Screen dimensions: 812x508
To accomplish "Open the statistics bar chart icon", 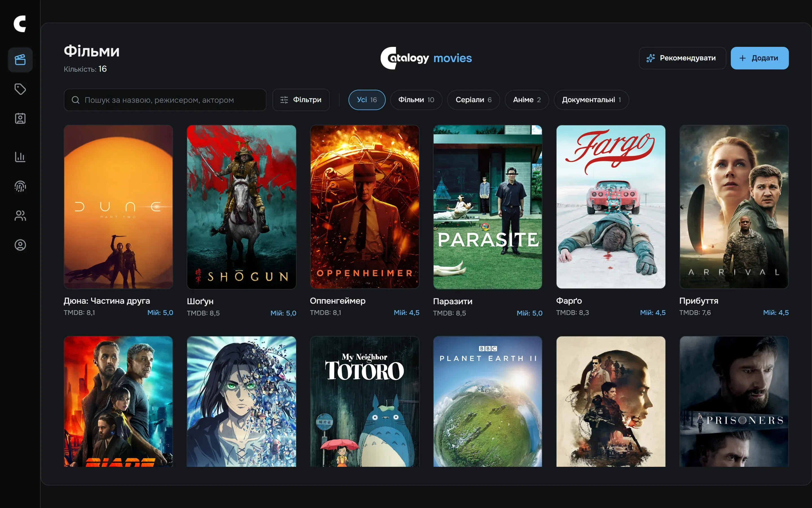I will point(20,157).
